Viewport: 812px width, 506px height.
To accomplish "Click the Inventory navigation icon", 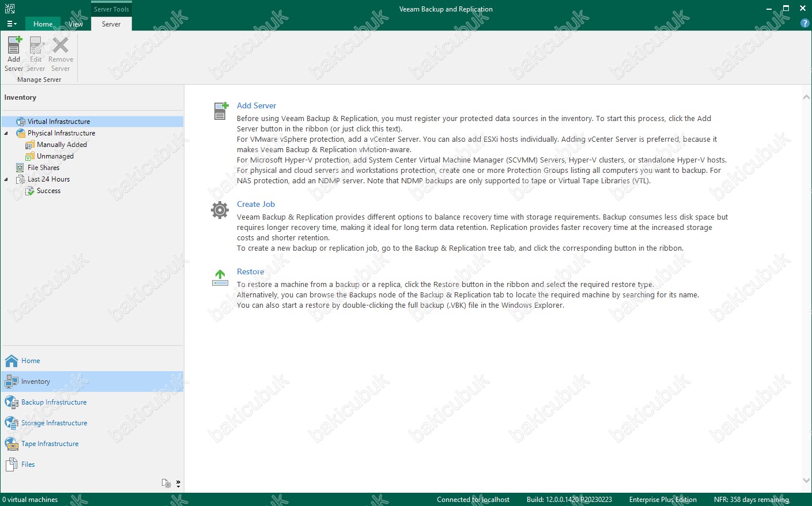I will (12, 382).
